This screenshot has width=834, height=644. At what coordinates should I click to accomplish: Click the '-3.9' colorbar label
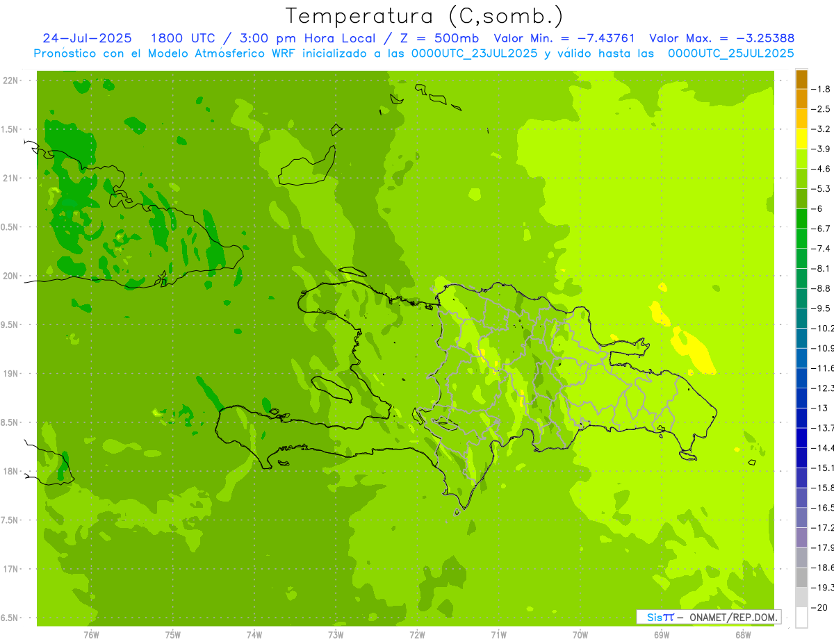pos(821,149)
